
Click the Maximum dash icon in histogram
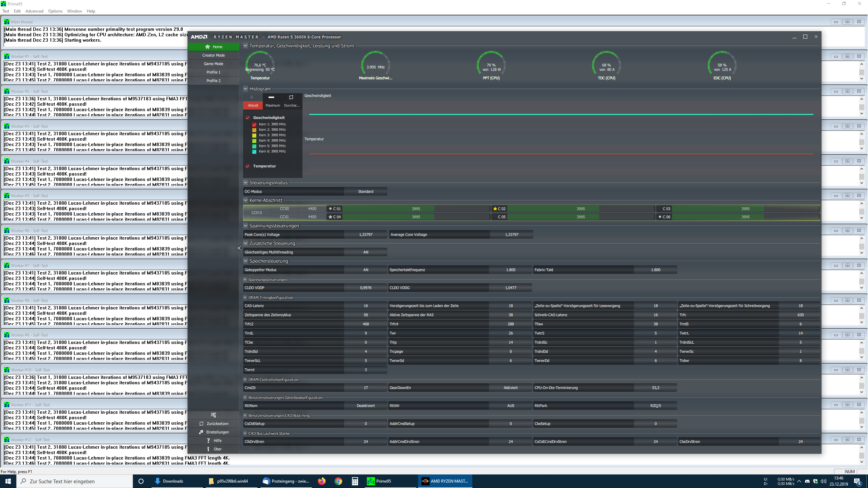271,97
